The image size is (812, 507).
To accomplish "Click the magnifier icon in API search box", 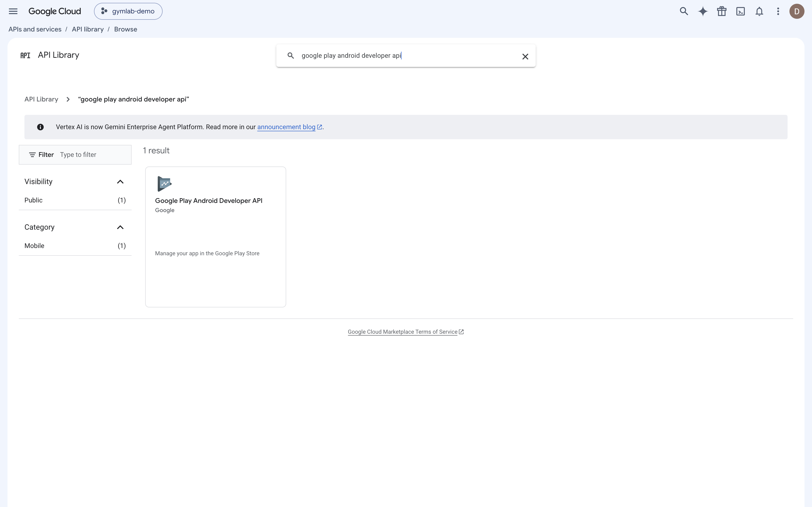I will coord(290,56).
